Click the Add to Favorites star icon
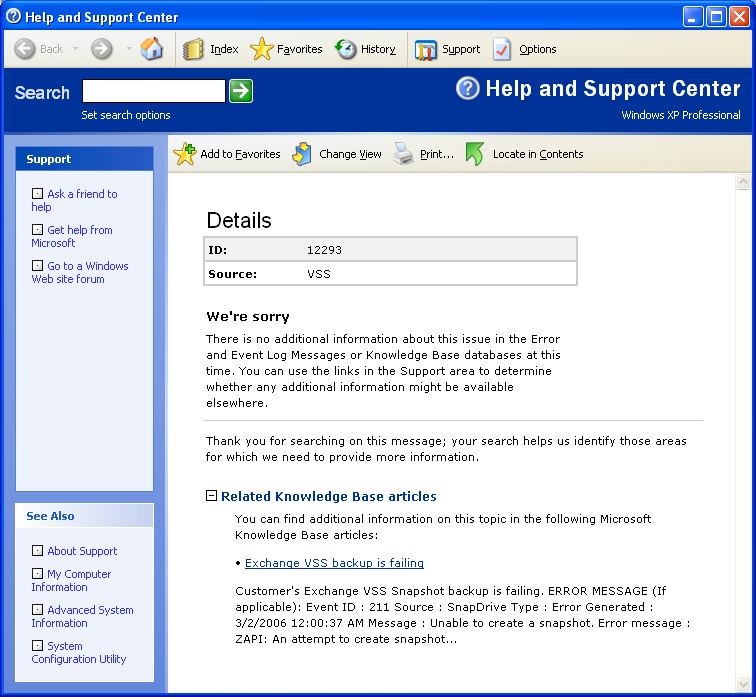 (x=185, y=154)
